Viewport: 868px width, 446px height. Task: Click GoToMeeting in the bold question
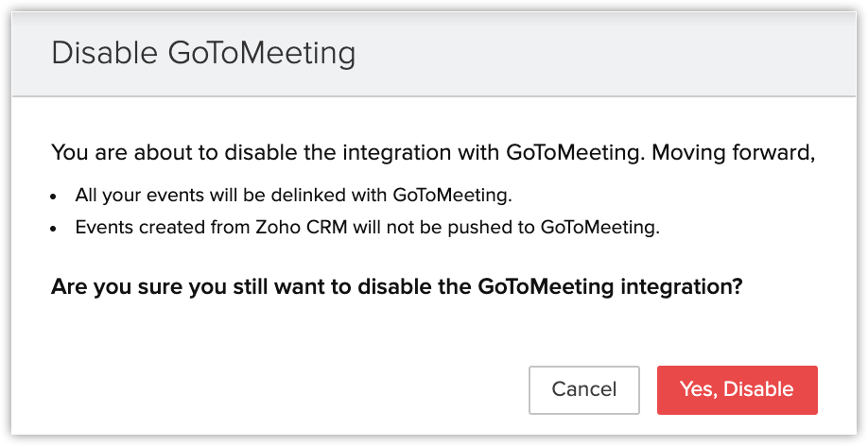[x=546, y=284]
